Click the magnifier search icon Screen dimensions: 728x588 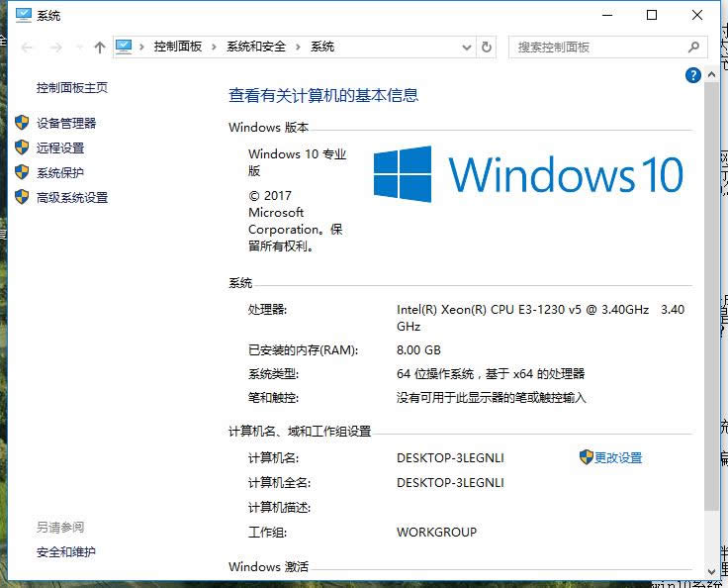click(693, 47)
